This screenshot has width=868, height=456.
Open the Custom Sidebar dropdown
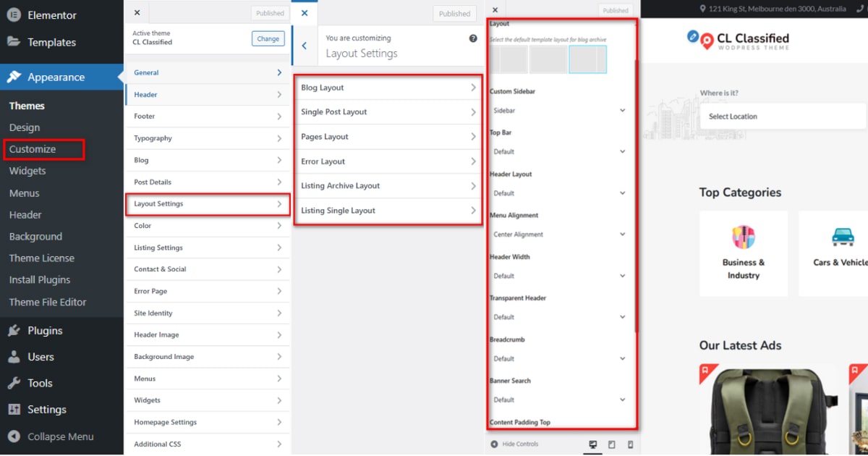click(x=559, y=111)
